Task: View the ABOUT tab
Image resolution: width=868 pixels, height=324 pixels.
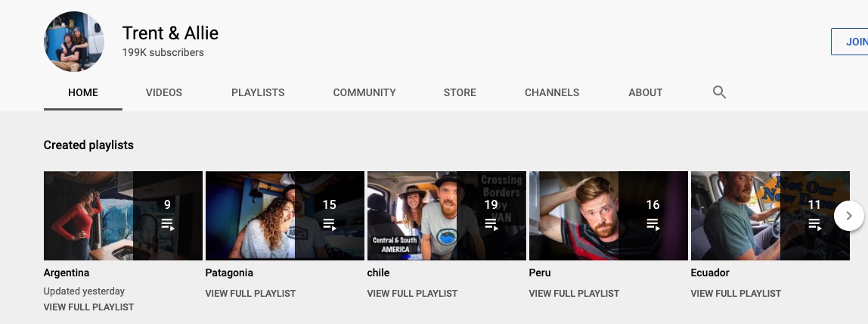Action: click(x=646, y=92)
